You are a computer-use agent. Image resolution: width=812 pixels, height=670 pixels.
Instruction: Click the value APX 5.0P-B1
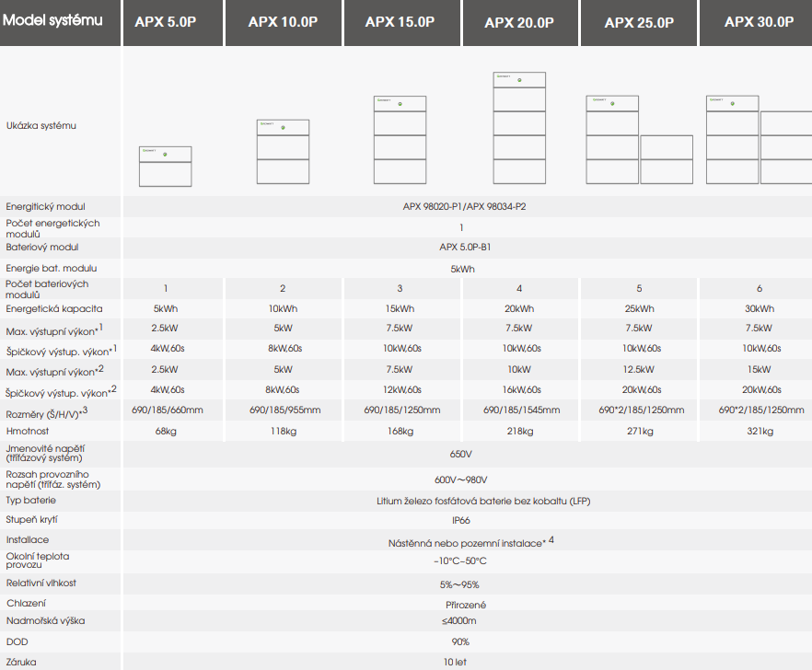pos(465,247)
